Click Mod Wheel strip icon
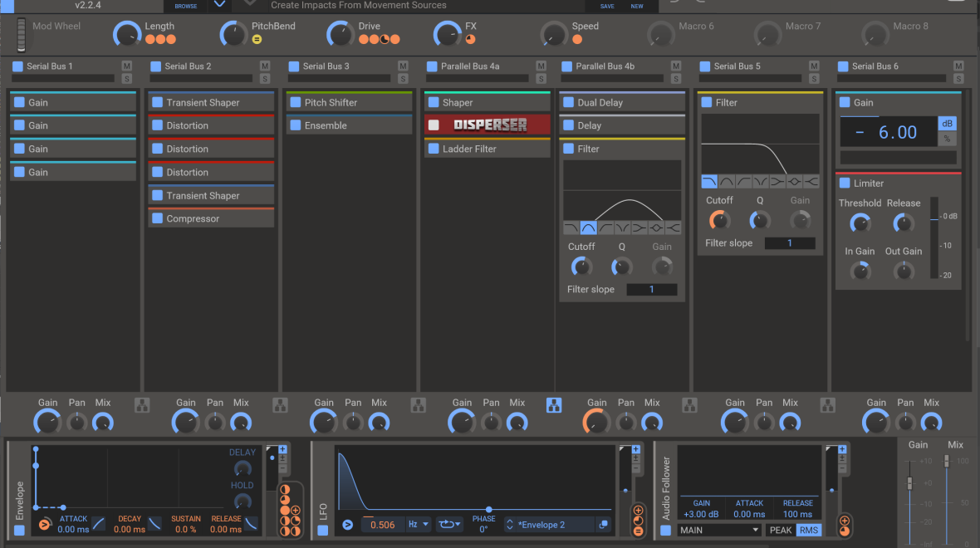 pos(22,34)
